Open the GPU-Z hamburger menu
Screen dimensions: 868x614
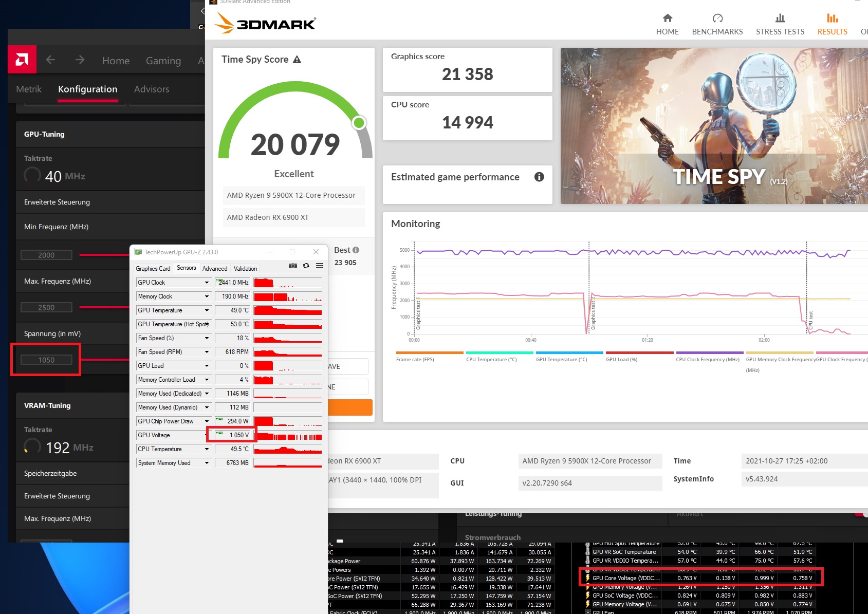[319, 266]
